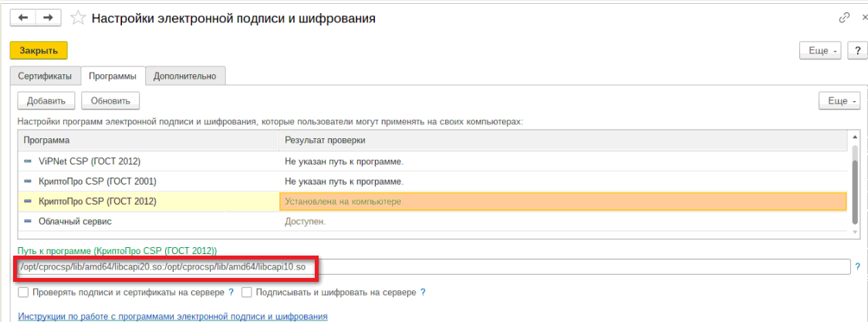
Task: Open the instructions link for signature programs
Action: click(x=173, y=317)
